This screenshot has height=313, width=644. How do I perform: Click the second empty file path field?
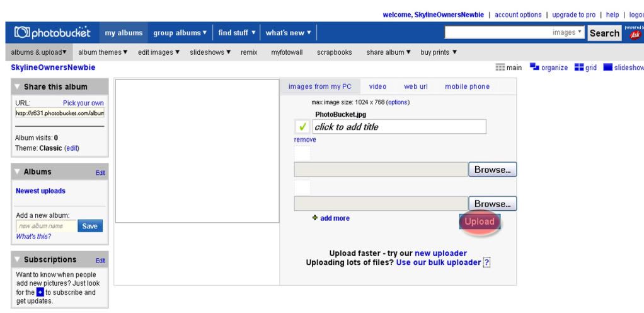pos(381,204)
